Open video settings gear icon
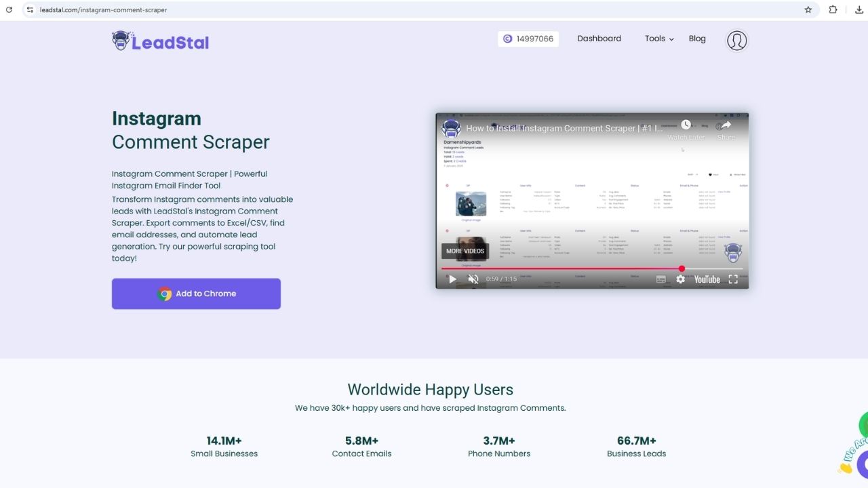Viewport: 868px width, 488px height. coord(680,279)
